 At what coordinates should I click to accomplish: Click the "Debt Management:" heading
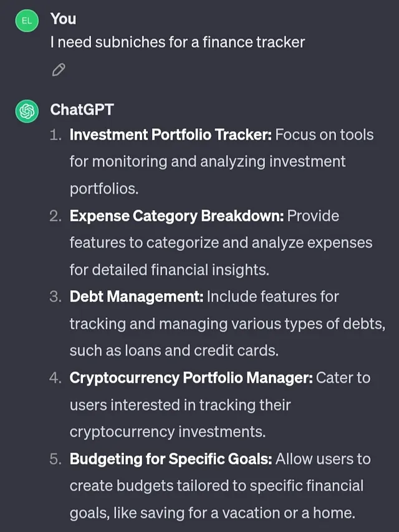coord(137,297)
